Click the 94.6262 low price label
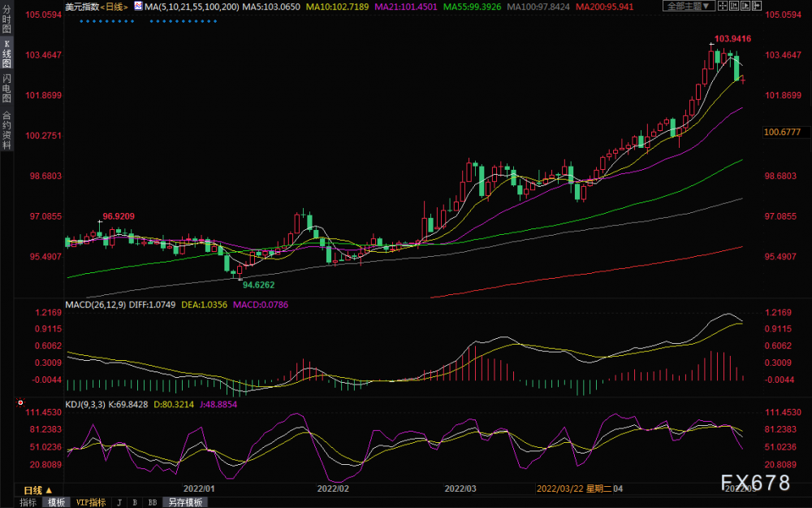This screenshot has width=812, height=508. tap(258, 284)
